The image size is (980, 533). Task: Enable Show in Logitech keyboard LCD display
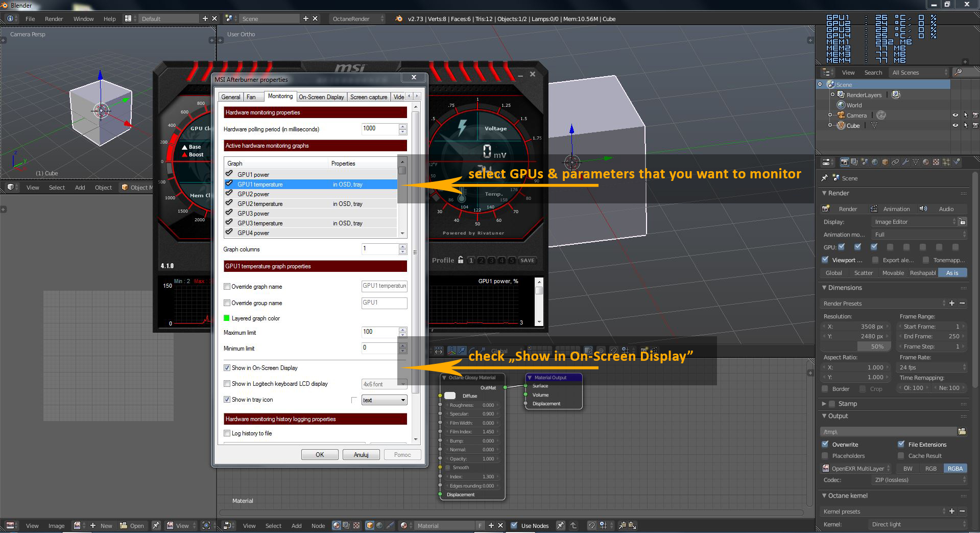(x=227, y=383)
